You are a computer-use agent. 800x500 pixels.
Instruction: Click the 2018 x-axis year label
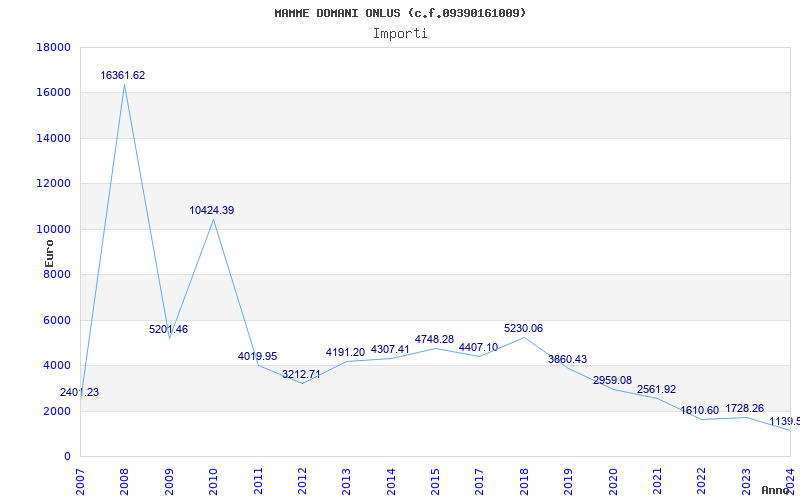pyautogui.click(x=524, y=481)
